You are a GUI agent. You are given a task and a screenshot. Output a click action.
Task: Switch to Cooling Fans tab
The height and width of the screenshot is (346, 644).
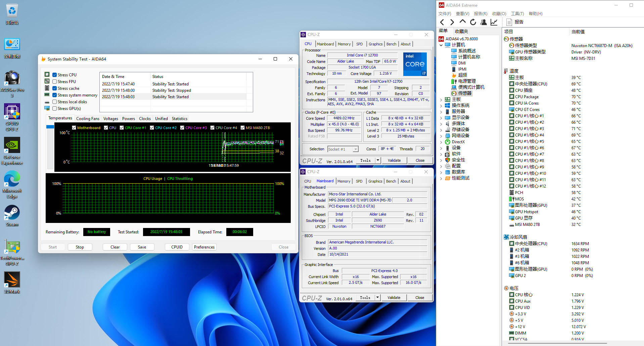pos(88,119)
